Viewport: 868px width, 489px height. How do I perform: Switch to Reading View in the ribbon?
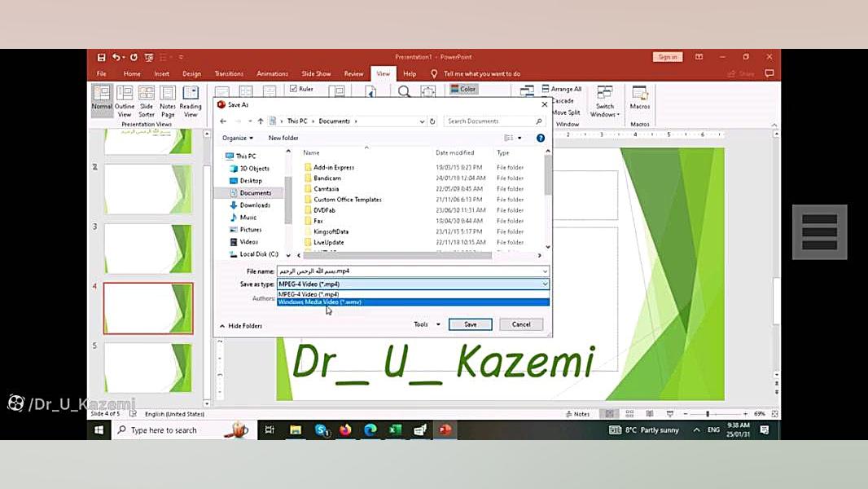(x=191, y=101)
